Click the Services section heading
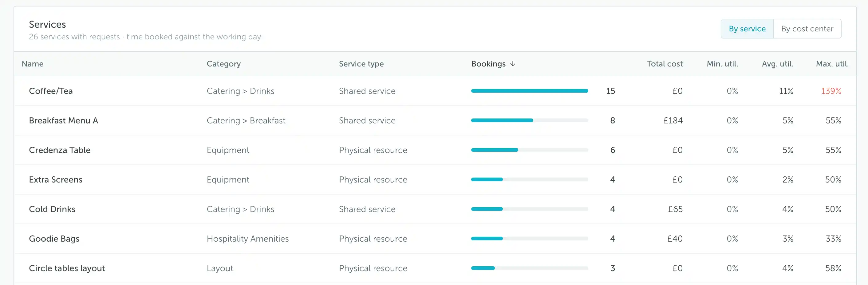Screen dimensions: 868x285 [x=47, y=24]
